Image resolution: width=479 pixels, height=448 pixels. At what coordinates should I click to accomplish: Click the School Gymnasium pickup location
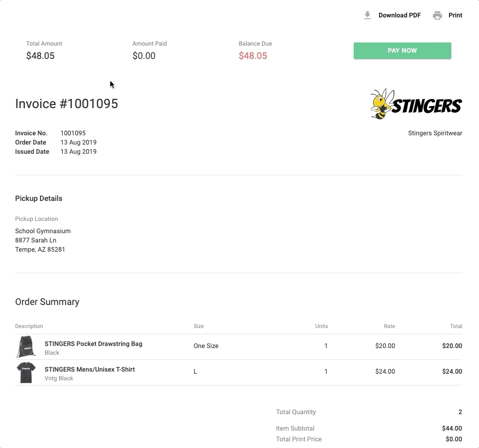point(43,231)
